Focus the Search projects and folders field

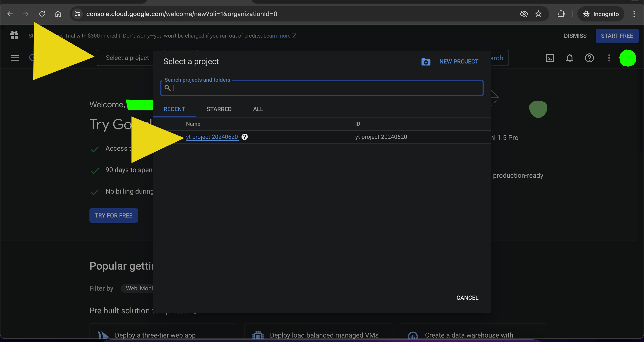322,88
